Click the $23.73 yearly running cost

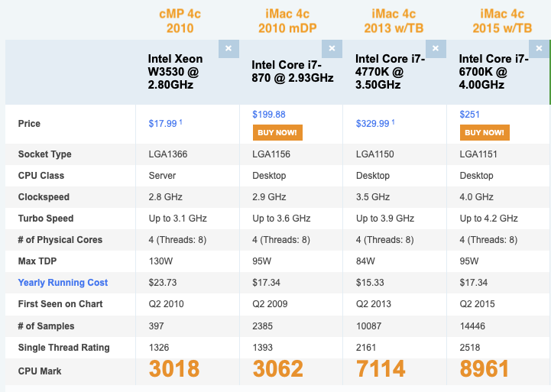pyautogui.click(x=163, y=283)
